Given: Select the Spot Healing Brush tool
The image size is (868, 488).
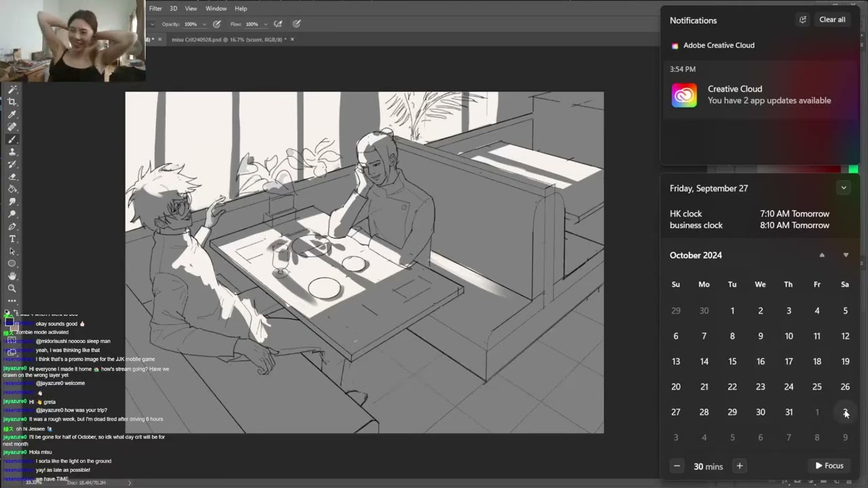Looking at the screenshot, I should tap(12, 127).
